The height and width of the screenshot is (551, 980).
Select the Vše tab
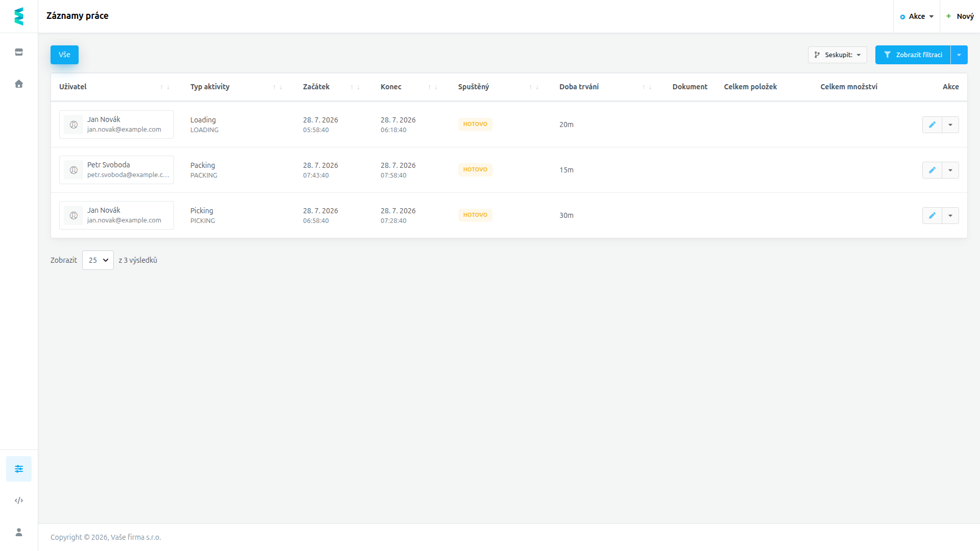coord(64,55)
